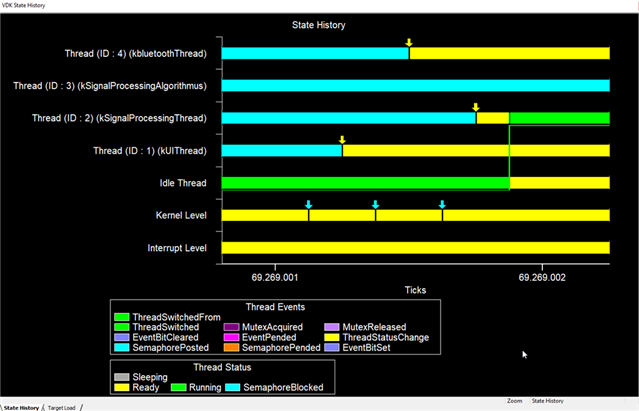Click the ThreadStatusChange yellow legend swatch

(x=332, y=337)
